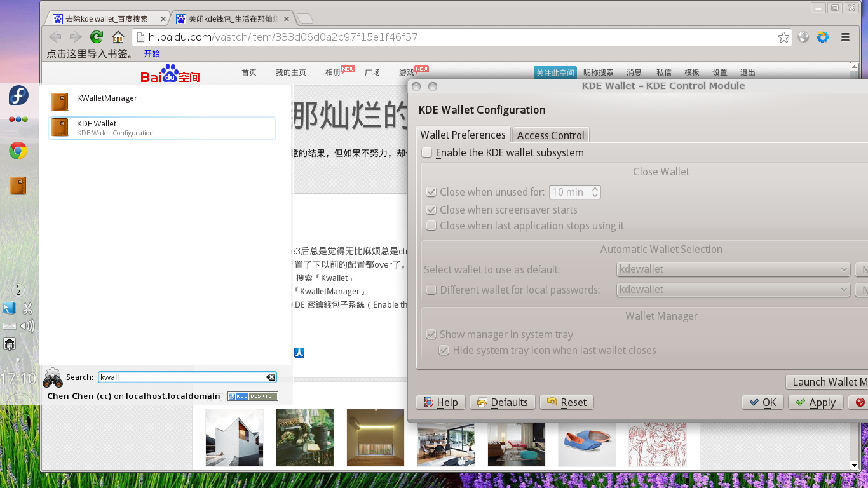Open the local passwords wallet dropdown
The image size is (868, 488).
(733, 290)
